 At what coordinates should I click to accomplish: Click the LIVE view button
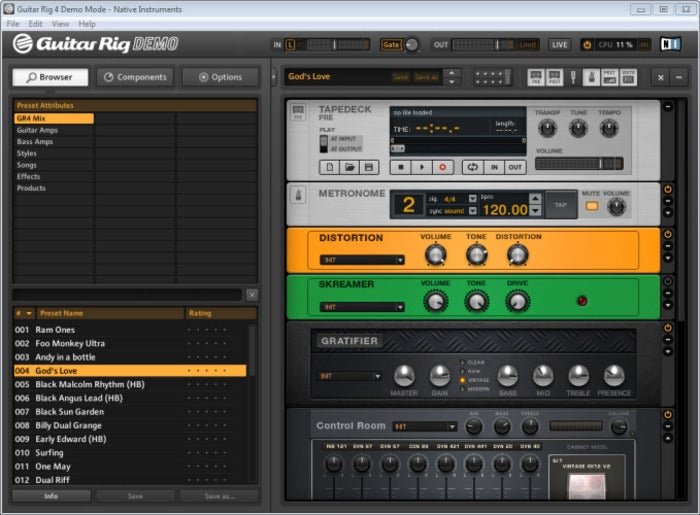[559, 45]
